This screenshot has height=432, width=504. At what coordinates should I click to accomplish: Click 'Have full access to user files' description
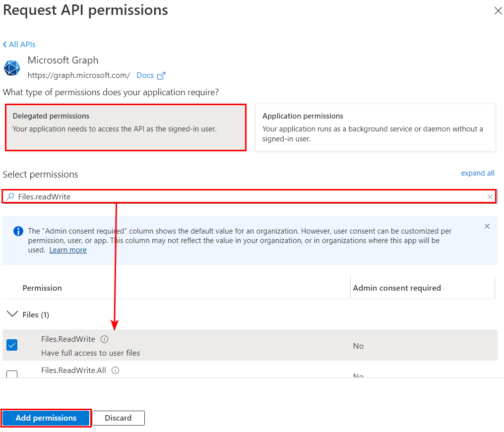[x=91, y=353]
